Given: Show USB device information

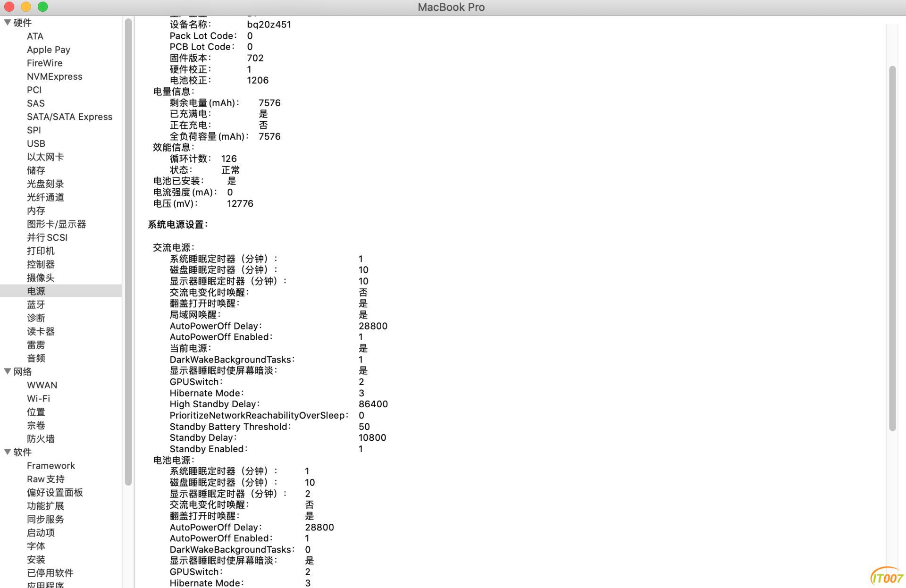Looking at the screenshot, I should pos(36,143).
